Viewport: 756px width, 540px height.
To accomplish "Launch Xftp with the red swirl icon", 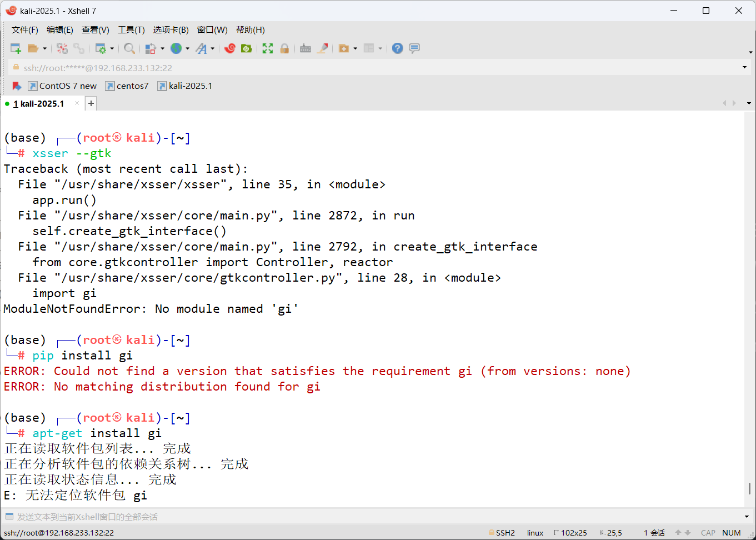I will pos(230,48).
